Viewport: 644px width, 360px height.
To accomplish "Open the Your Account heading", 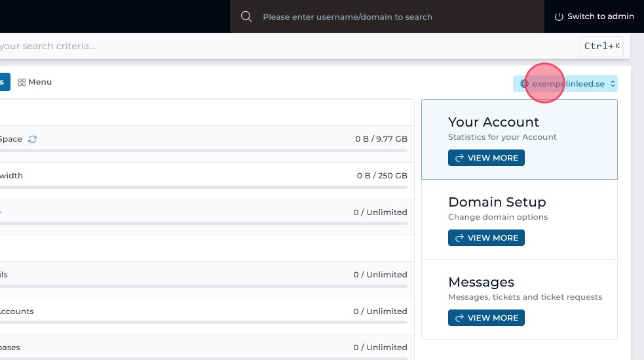I will 493,122.
